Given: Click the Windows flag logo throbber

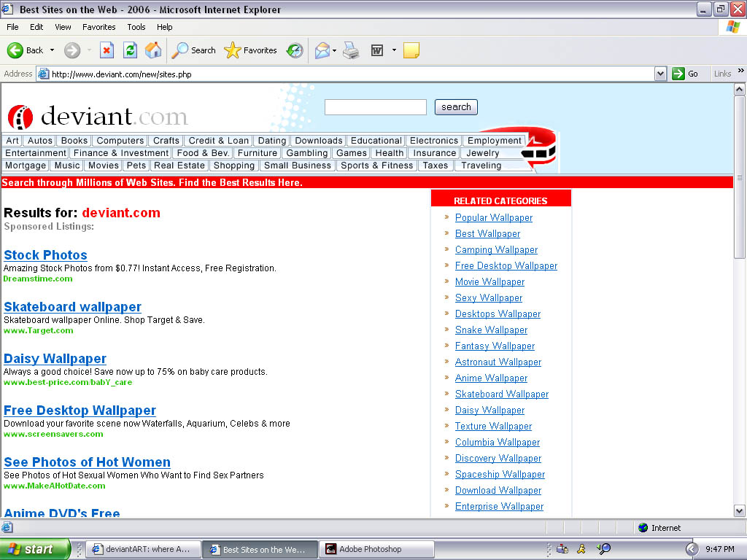Looking at the screenshot, I should pyautogui.click(x=732, y=27).
